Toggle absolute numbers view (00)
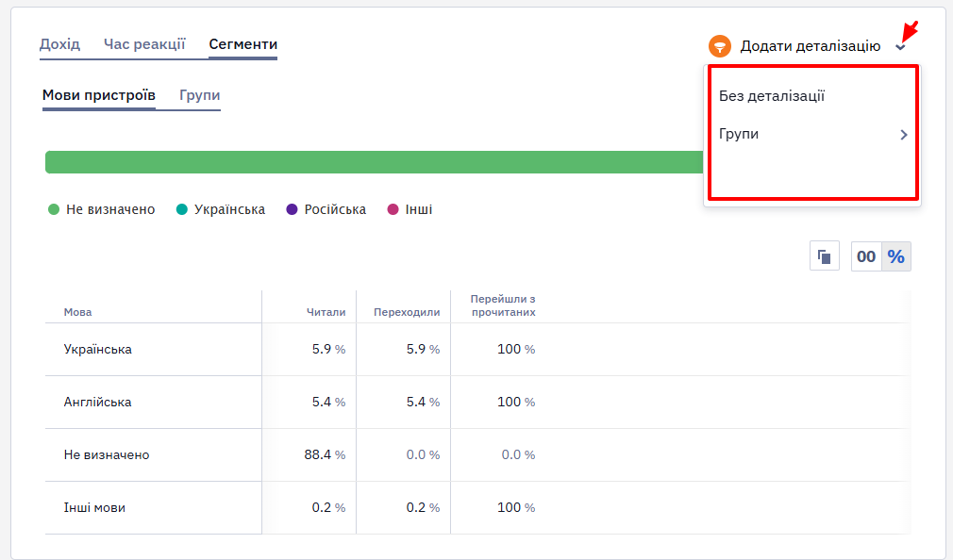This screenshot has height=560, width=953. click(866, 256)
